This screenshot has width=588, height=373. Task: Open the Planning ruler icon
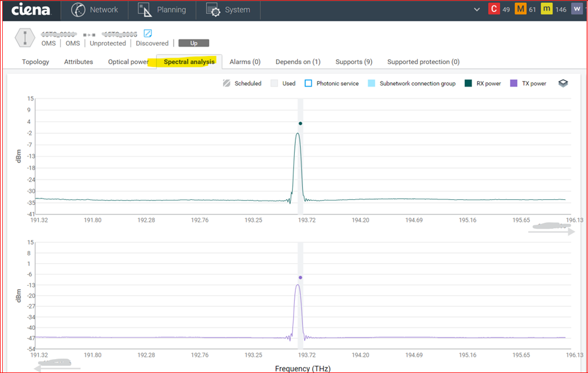pyautogui.click(x=144, y=10)
